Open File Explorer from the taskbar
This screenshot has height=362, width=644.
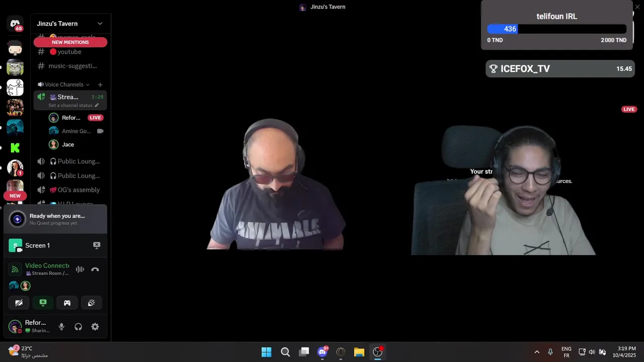pos(359,352)
